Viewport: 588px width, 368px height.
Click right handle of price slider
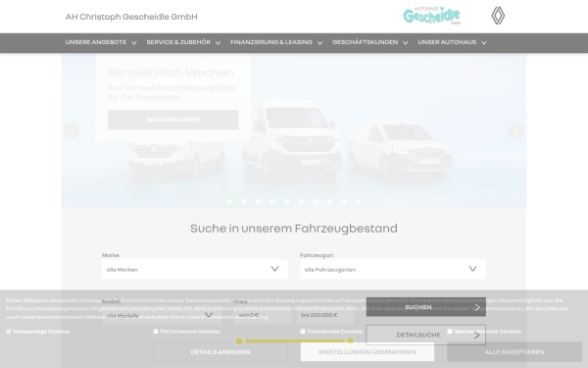coord(350,341)
